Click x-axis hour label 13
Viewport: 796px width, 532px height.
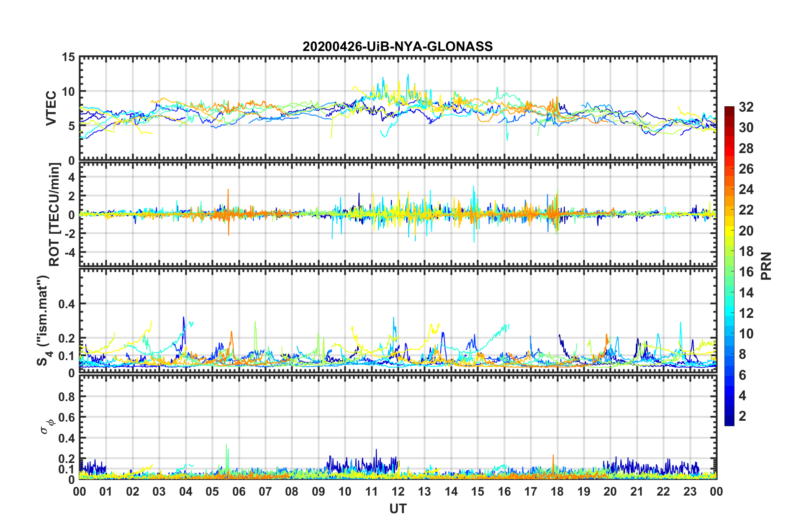coord(424,491)
